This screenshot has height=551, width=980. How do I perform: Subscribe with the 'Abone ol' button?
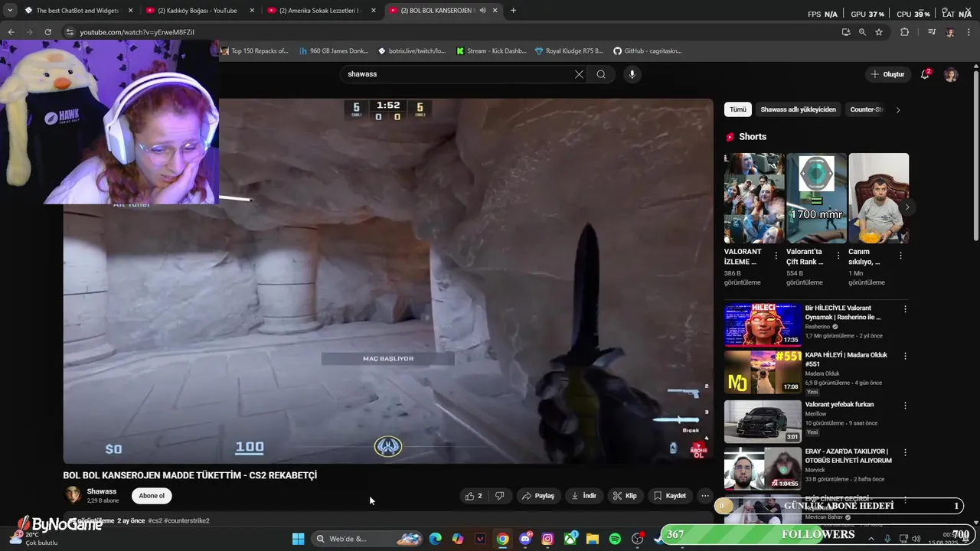click(x=152, y=496)
